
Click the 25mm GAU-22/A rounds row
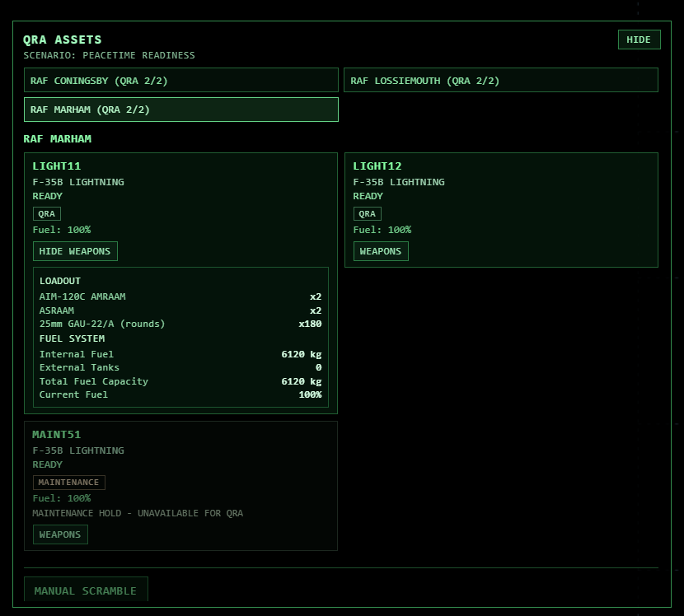pos(180,324)
